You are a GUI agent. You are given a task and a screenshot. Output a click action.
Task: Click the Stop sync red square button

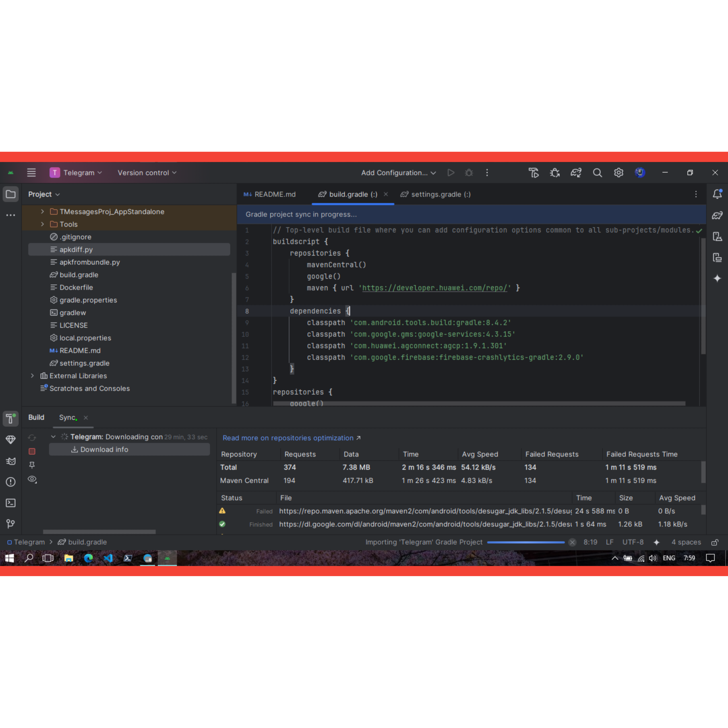(x=32, y=451)
